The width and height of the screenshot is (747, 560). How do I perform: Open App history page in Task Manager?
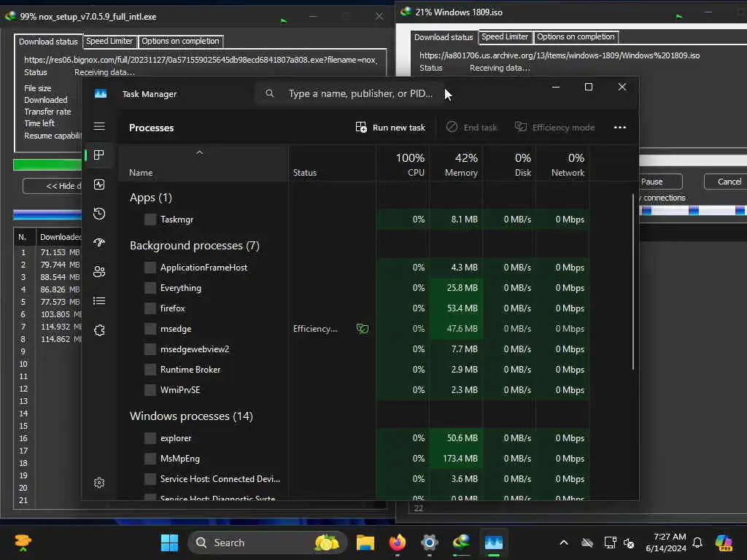pyautogui.click(x=99, y=214)
